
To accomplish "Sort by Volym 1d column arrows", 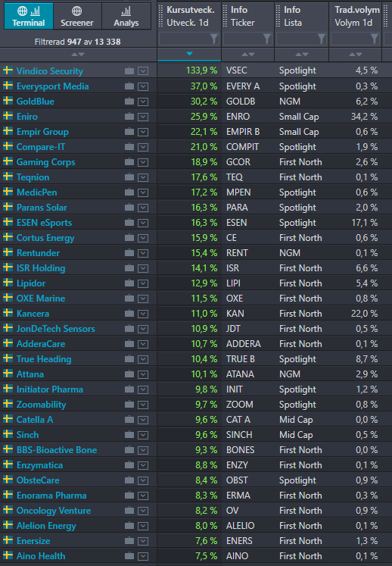I will click(x=356, y=55).
